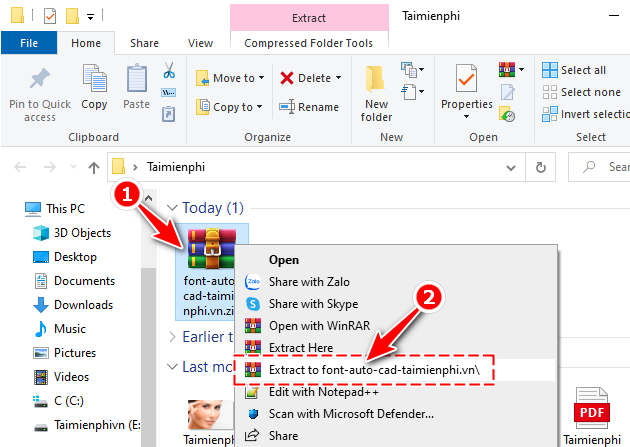
Task: Open the Copy to dropdown
Action: pos(230,107)
